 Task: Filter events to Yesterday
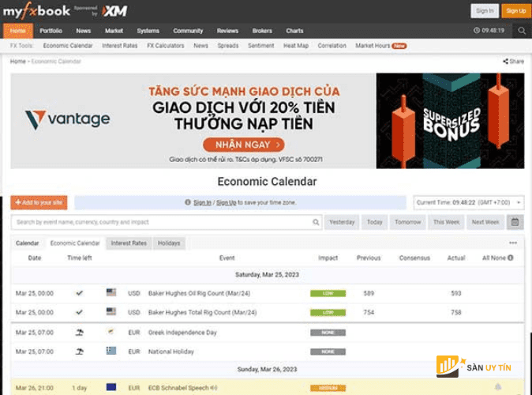[342, 222]
